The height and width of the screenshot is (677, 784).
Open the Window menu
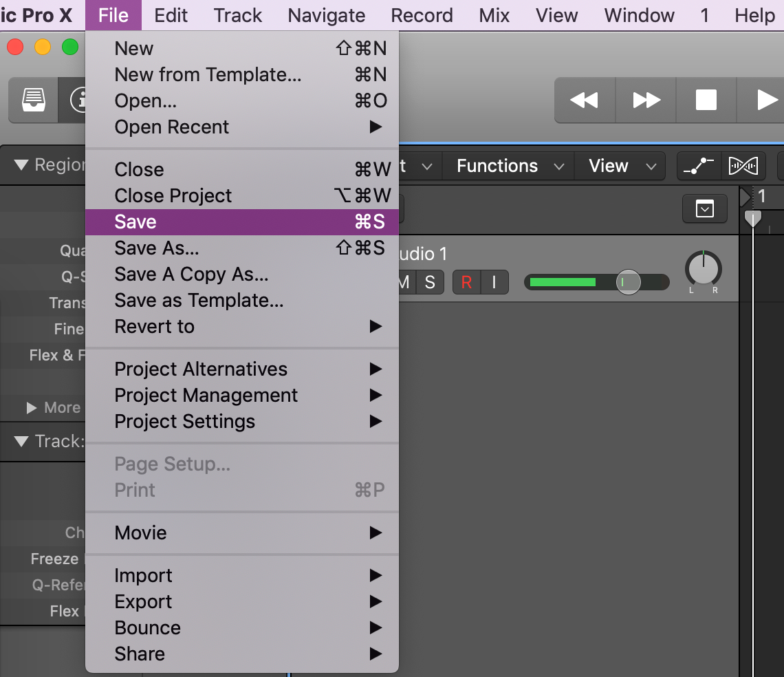639,16
